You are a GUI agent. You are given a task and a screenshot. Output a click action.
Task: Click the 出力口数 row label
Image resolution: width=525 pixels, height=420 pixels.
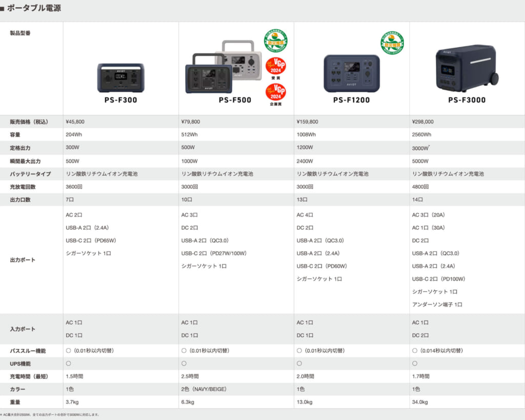pyautogui.click(x=20, y=199)
